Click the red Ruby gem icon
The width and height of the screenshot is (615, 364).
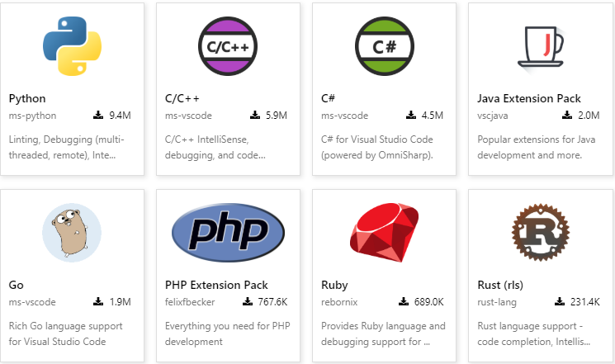[x=385, y=233]
